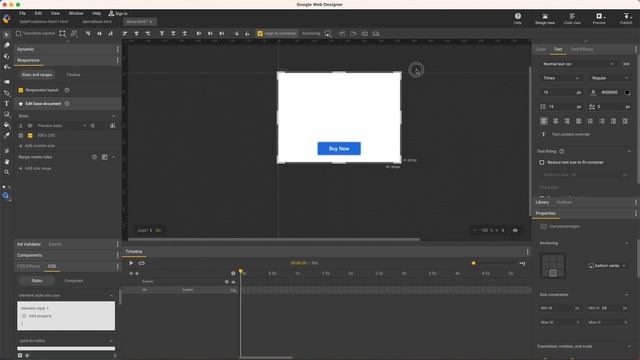Viewport: 640px width, 360px height.
Task: Toggle canvas preview eye icon
Action: (x=515, y=230)
